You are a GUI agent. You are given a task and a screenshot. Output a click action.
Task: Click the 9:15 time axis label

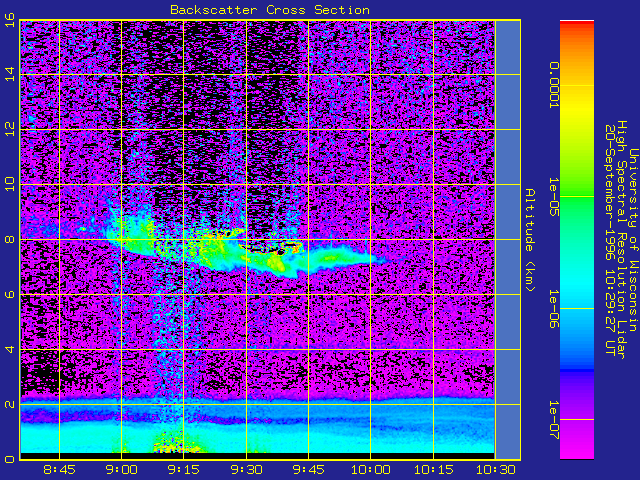click(184, 470)
